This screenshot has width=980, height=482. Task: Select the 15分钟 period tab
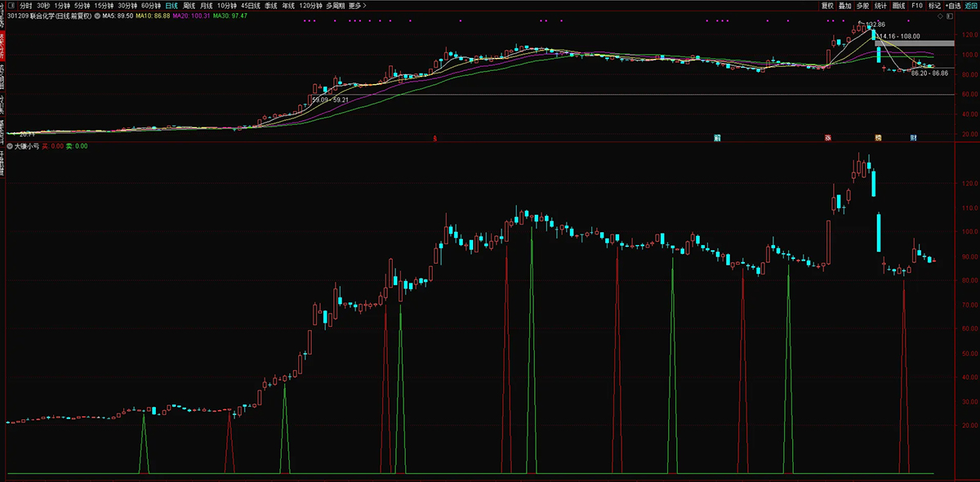coord(105,5)
